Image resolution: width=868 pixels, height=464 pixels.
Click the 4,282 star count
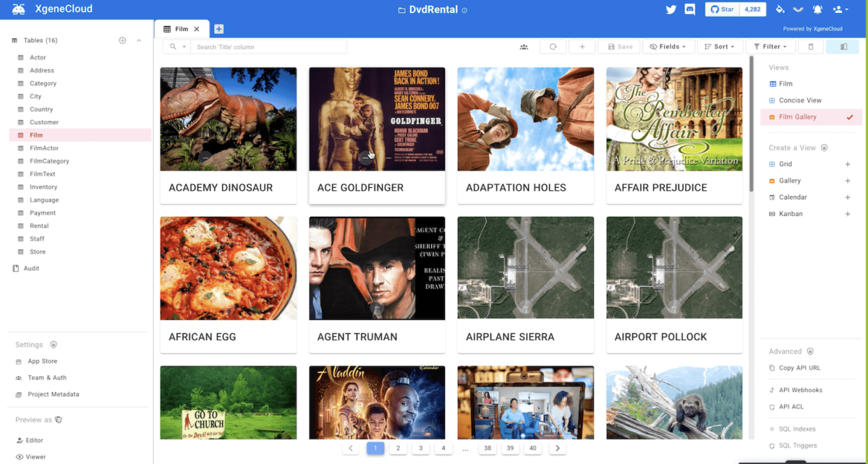[752, 9]
